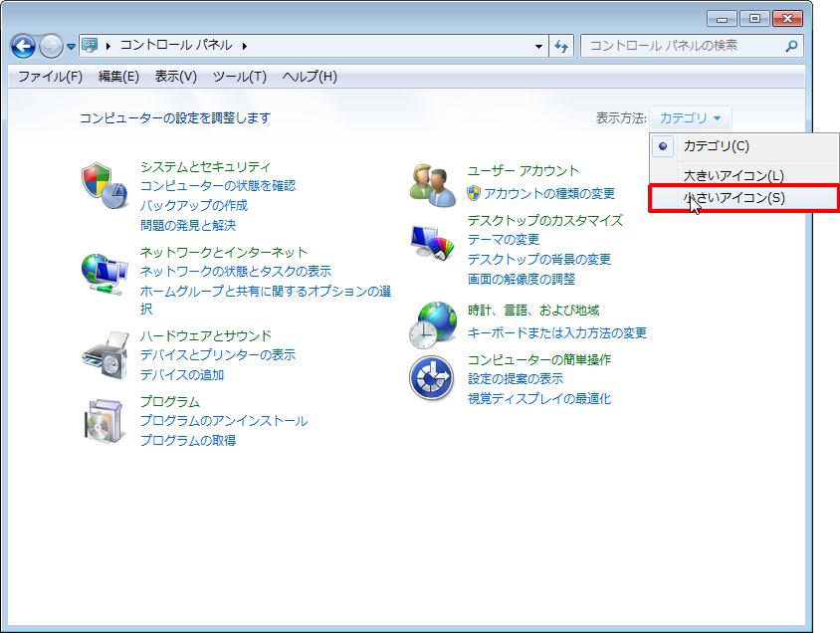Select the カテゴリ(C) radio option
This screenshot has width=840, height=633.
[x=715, y=146]
